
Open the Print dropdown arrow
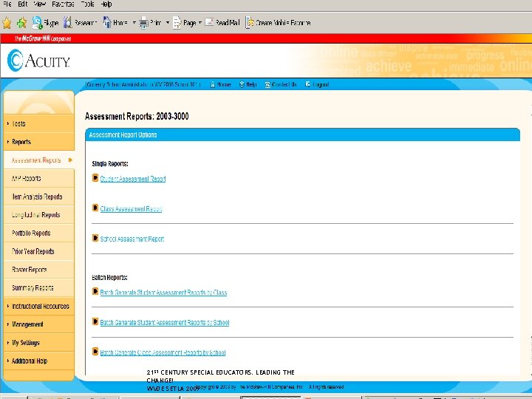tap(168, 23)
